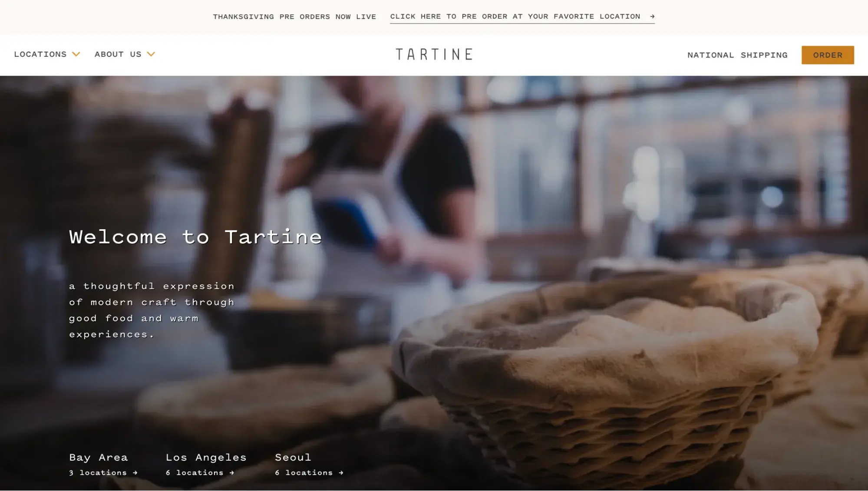The width and height of the screenshot is (868, 491).
Task: Click the Welcome to Tartine hero heading
Action: pos(195,237)
